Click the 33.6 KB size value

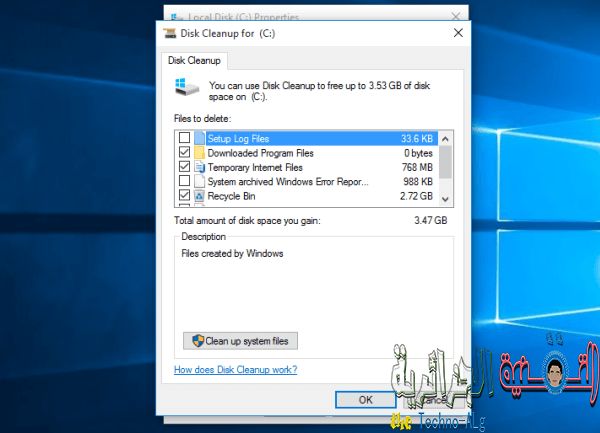coord(417,138)
